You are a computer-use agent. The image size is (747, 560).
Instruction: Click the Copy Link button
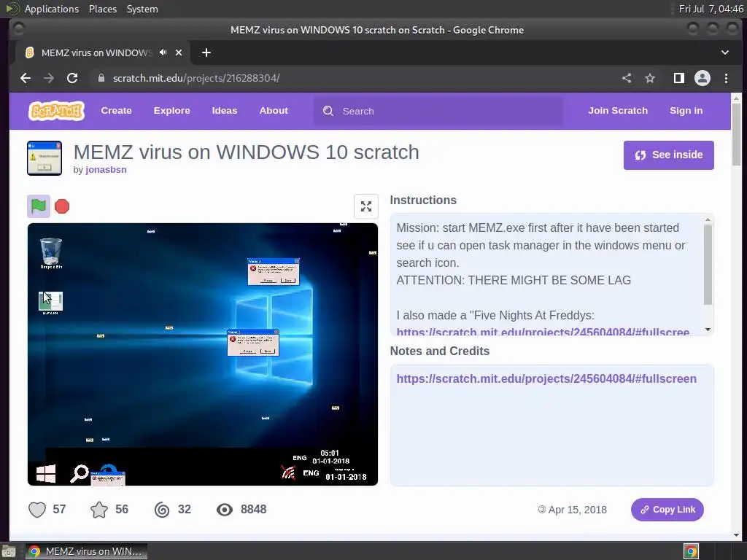point(667,510)
